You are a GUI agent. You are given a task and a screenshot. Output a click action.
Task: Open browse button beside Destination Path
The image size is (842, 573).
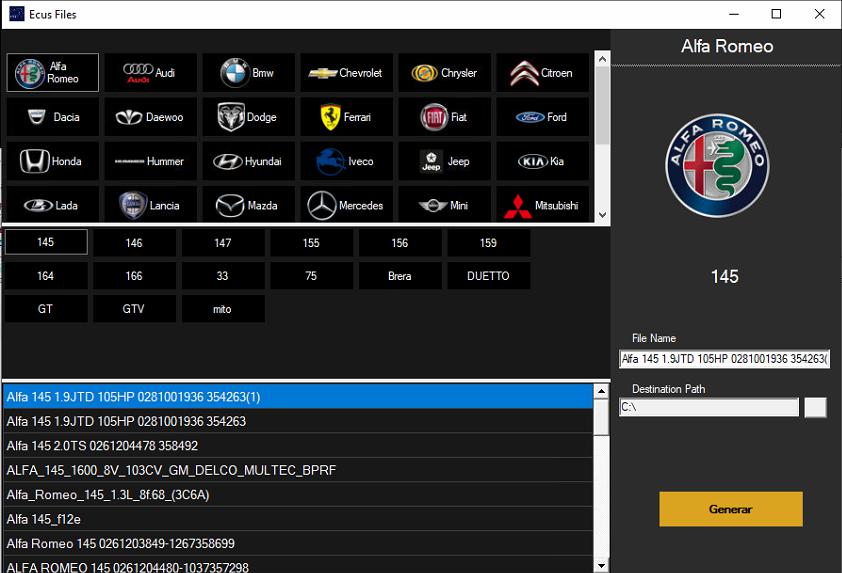coord(815,407)
